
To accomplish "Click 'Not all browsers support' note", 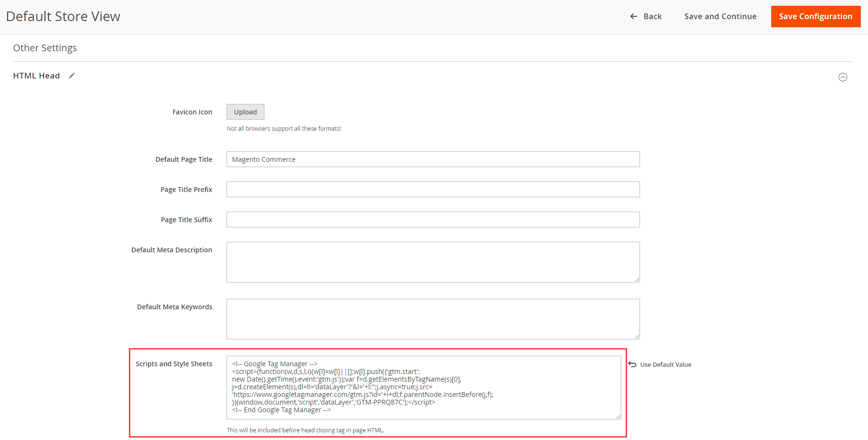I will pyautogui.click(x=284, y=129).
